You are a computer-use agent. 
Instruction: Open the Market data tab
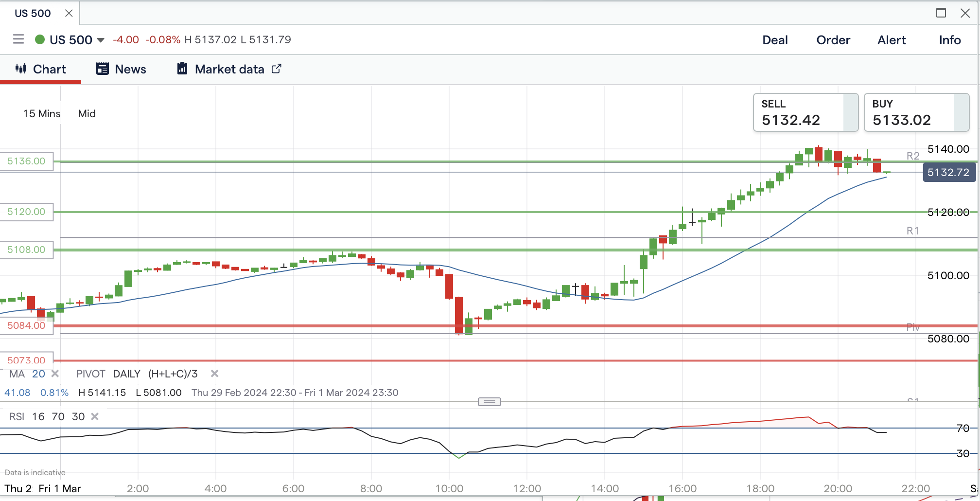coord(229,69)
